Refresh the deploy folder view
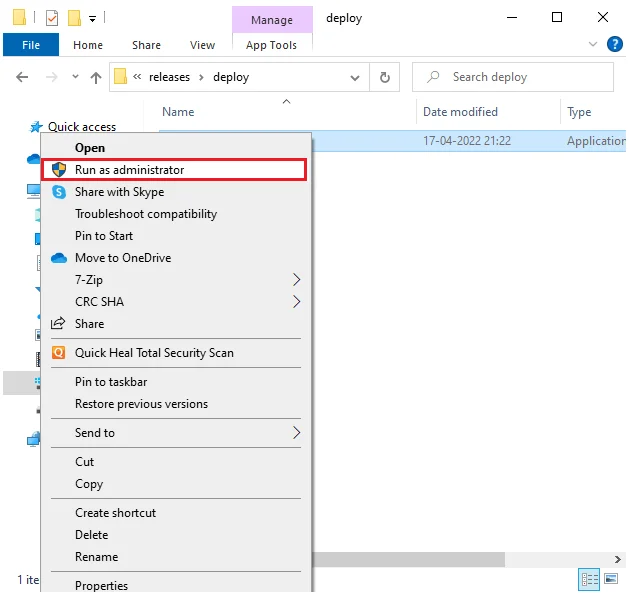The image size is (629, 594). point(385,77)
